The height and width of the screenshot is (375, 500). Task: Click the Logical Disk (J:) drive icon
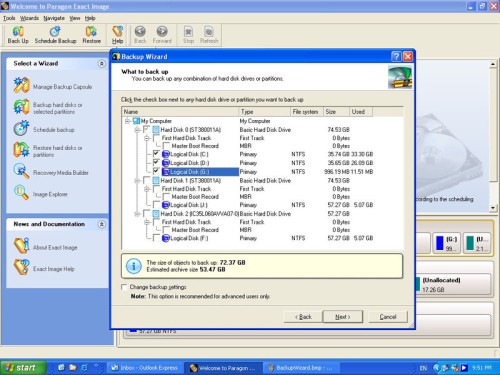166,205
